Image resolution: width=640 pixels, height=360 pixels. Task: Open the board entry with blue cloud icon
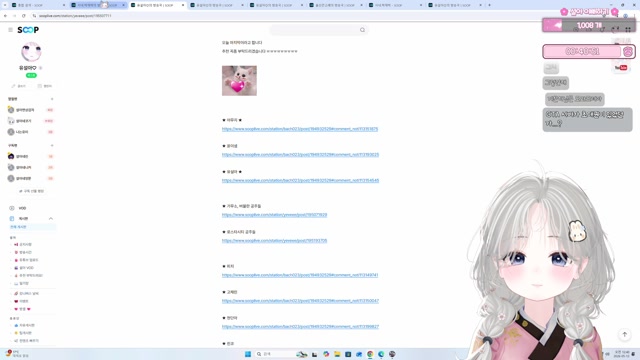[24, 325]
